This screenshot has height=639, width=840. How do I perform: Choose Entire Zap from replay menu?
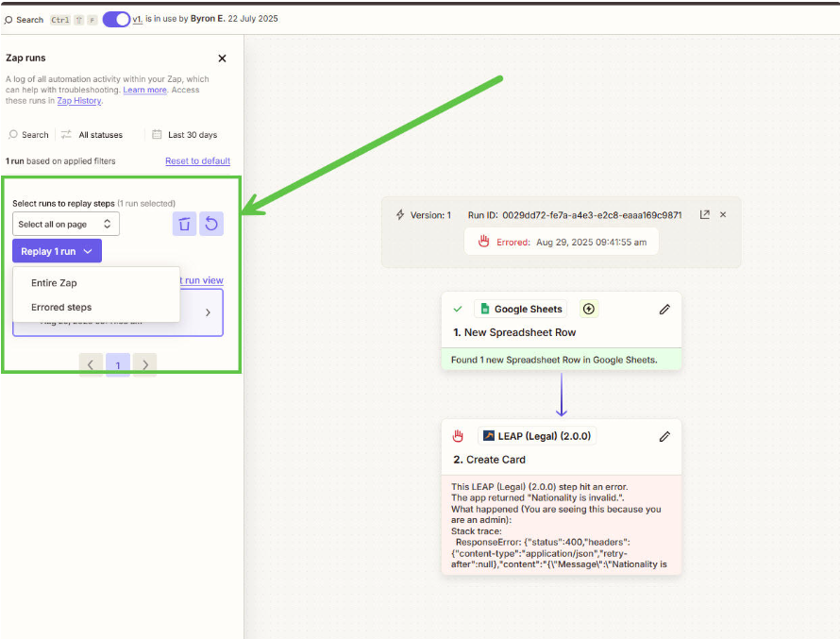[x=54, y=283]
